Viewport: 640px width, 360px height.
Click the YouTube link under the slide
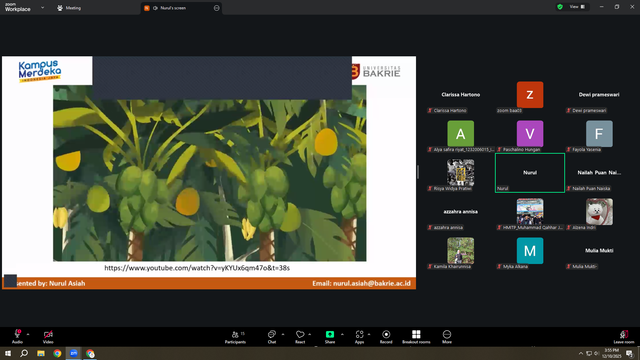point(197,268)
